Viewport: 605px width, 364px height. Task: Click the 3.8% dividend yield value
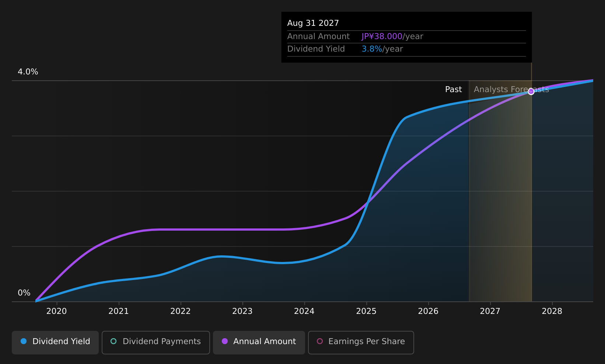[x=372, y=49]
